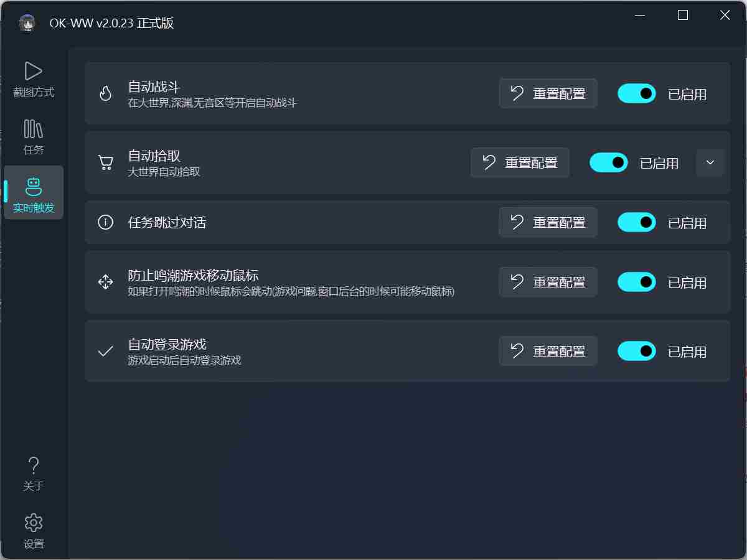The width and height of the screenshot is (747, 560).
Task: Disable the 自动登录游戏 toggle
Action: 637,351
